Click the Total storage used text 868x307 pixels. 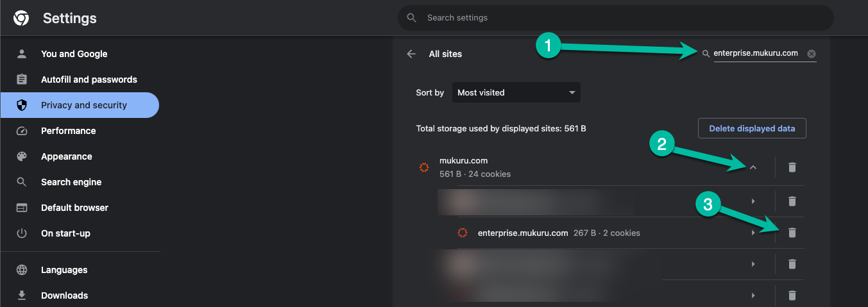pyautogui.click(x=501, y=128)
